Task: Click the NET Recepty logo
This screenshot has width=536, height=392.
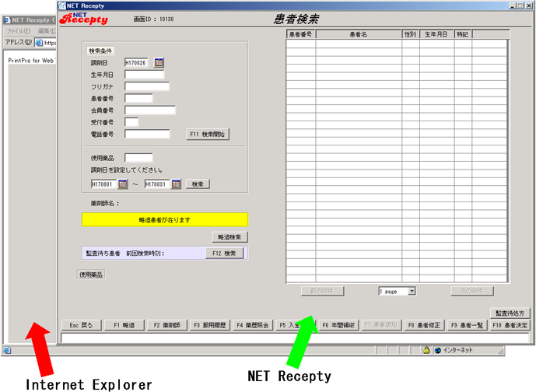Action: [x=84, y=19]
